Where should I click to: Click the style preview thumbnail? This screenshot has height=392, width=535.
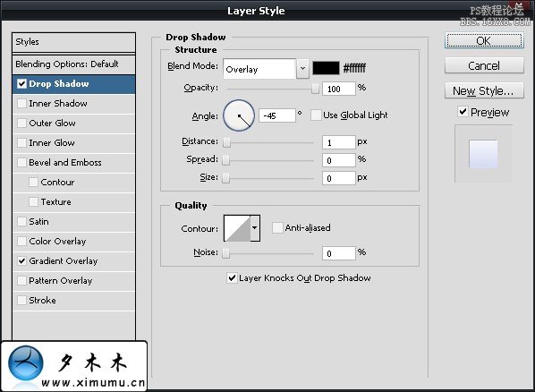[483, 154]
